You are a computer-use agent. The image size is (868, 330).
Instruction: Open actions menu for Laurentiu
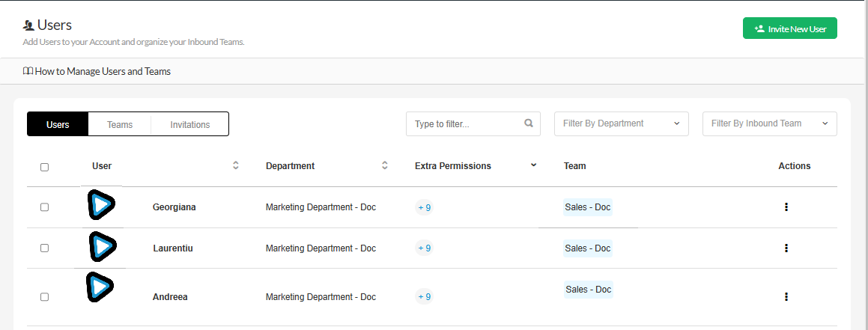(x=786, y=248)
